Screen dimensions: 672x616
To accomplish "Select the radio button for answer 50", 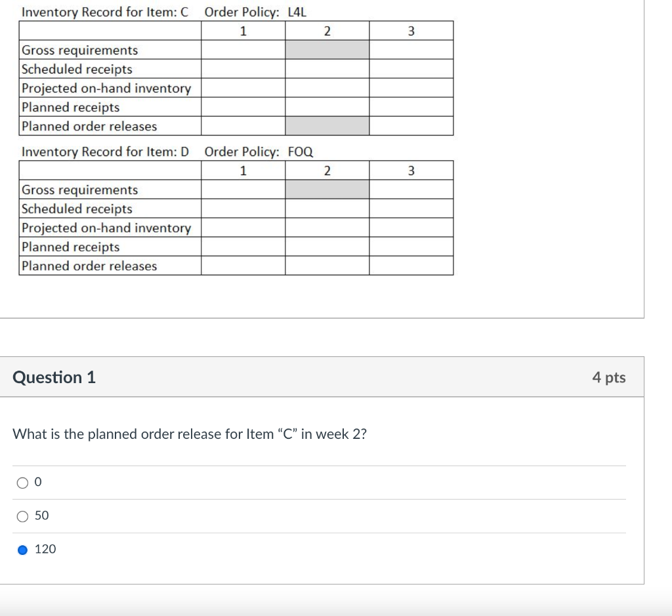I will click(x=22, y=516).
